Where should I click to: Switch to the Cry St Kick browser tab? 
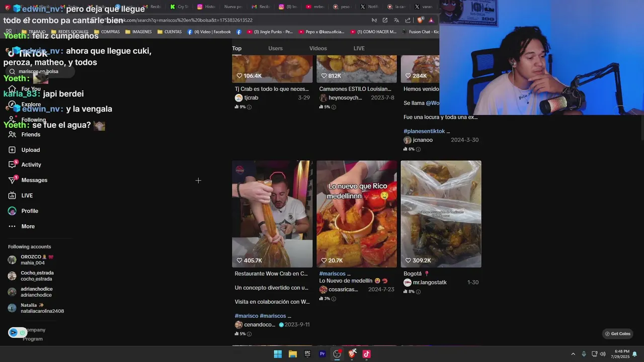coord(179,7)
